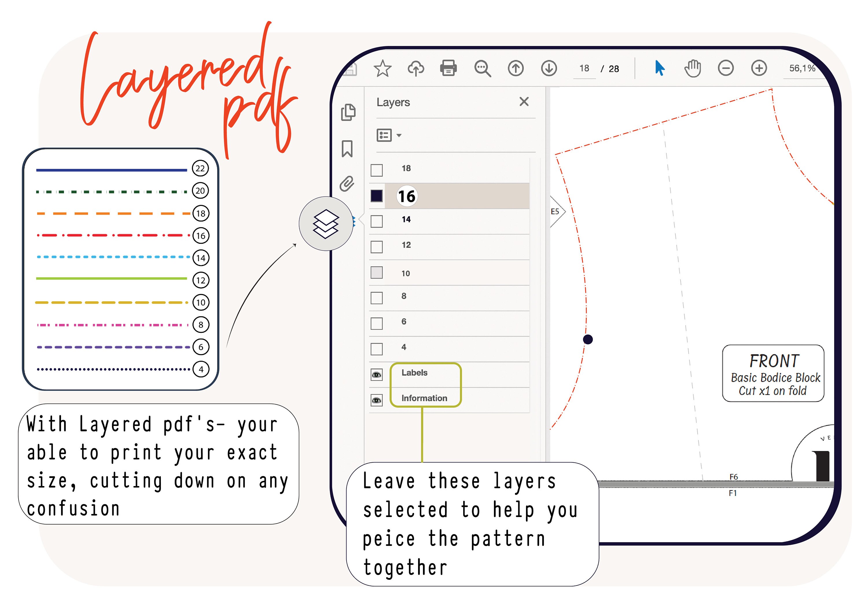This screenshot has height=611, width=868.
Task: Click the star bookmark icon in toolbar
Action: tap(382, 69)
